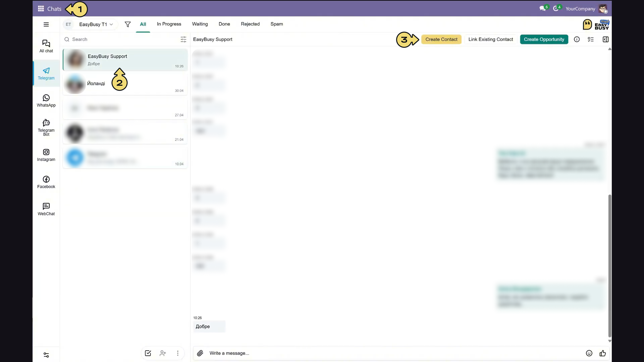Click the mark-done checkbox icon

click(148, 353)
